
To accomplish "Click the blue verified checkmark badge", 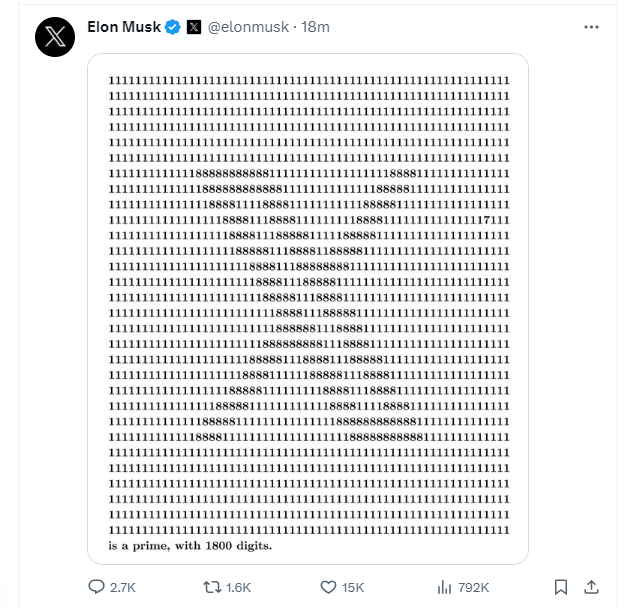I will 173,27.
